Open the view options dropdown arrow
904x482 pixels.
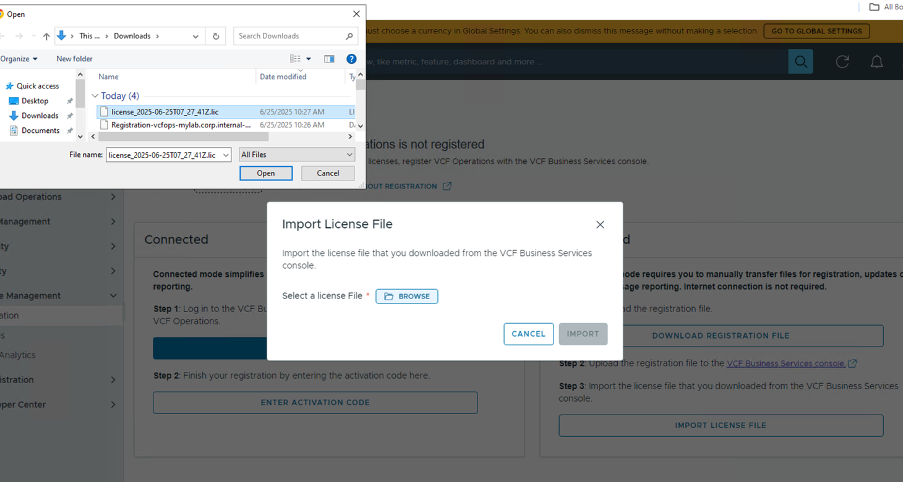[x=308, y=59]
